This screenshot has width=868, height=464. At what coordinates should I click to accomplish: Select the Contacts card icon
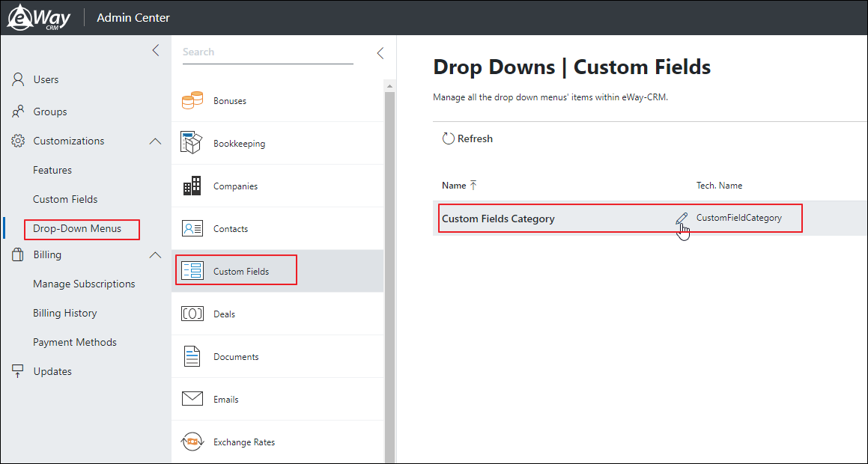tap(192, 228)
